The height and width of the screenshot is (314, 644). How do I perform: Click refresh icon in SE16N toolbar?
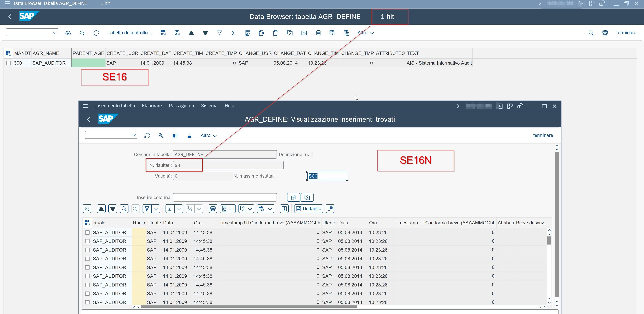pos(147,136)
